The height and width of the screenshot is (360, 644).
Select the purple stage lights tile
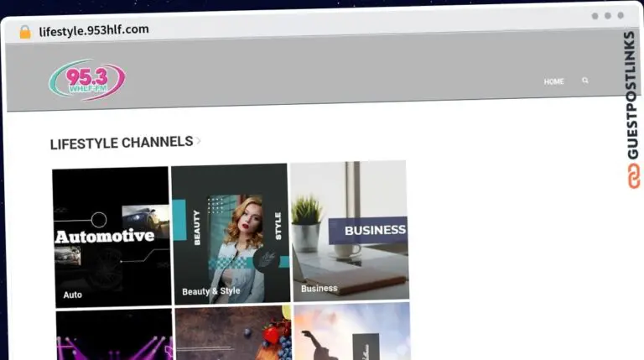114,335
